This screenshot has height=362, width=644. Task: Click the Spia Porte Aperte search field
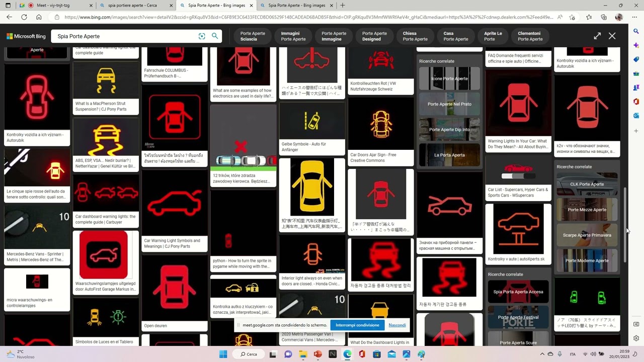126,36
